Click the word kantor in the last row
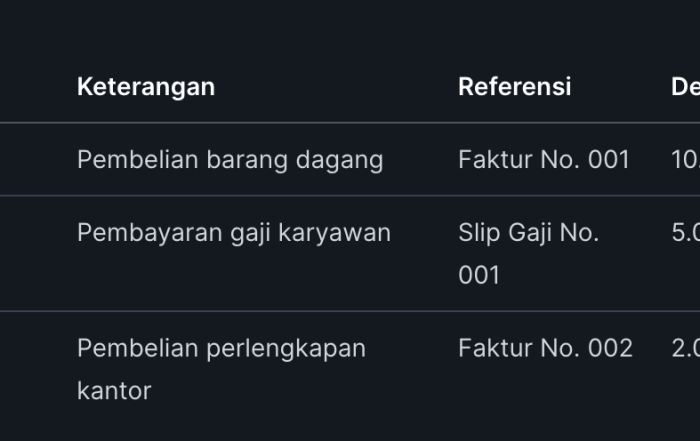The width and height of the screenshot is (700, 441). click(114, 391)
